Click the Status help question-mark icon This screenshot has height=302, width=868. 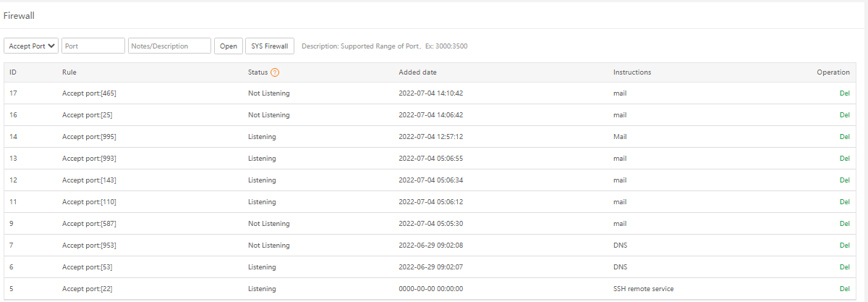(x=275, y=72)
